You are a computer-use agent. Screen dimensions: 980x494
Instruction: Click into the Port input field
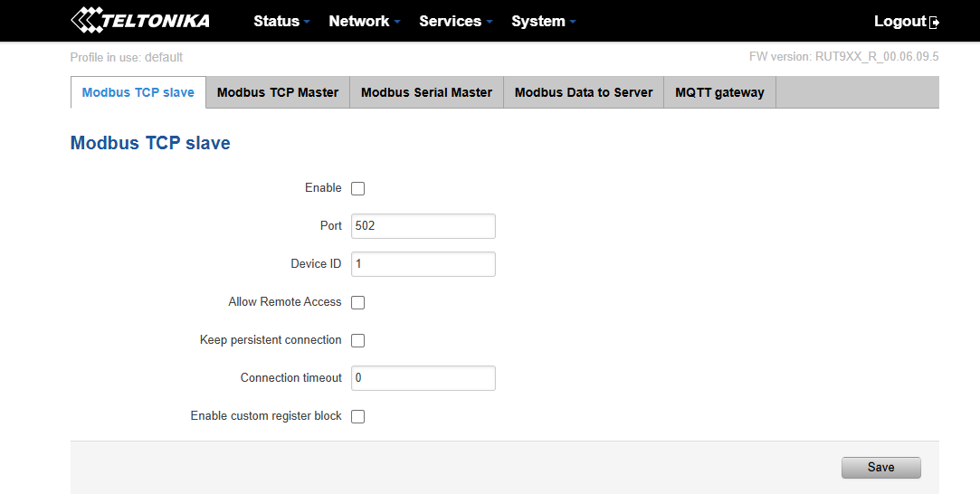pyautogui.click(x=423, y=226)
